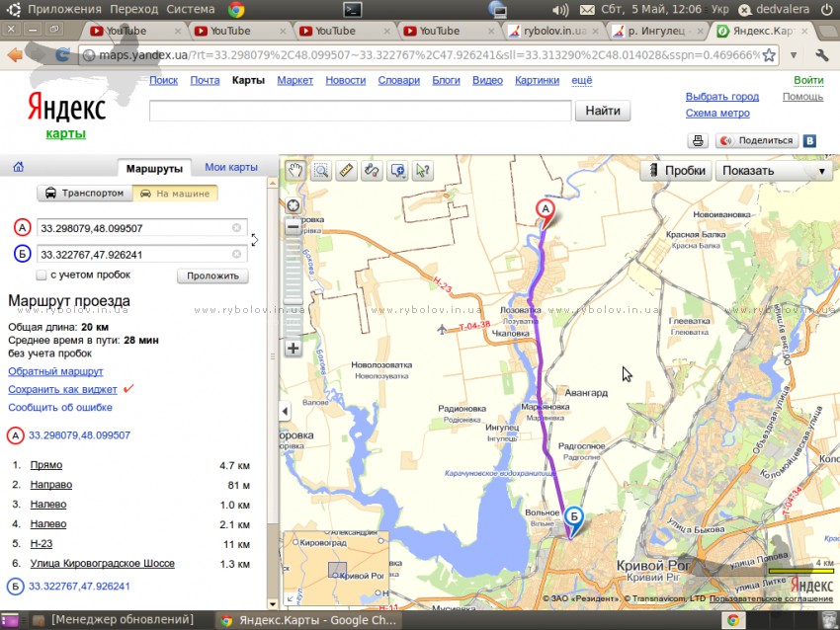This screenshot has height=630, width=840.
Task: Open the Мои карты tab
Action: coord(231,167)
